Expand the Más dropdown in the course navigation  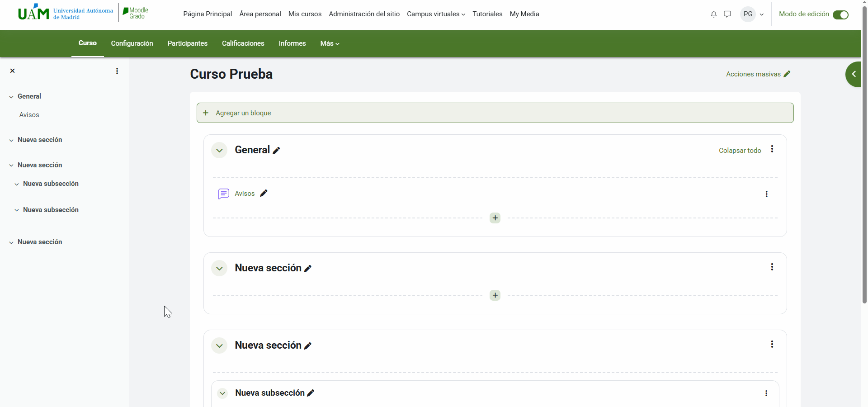coord(330,43)
